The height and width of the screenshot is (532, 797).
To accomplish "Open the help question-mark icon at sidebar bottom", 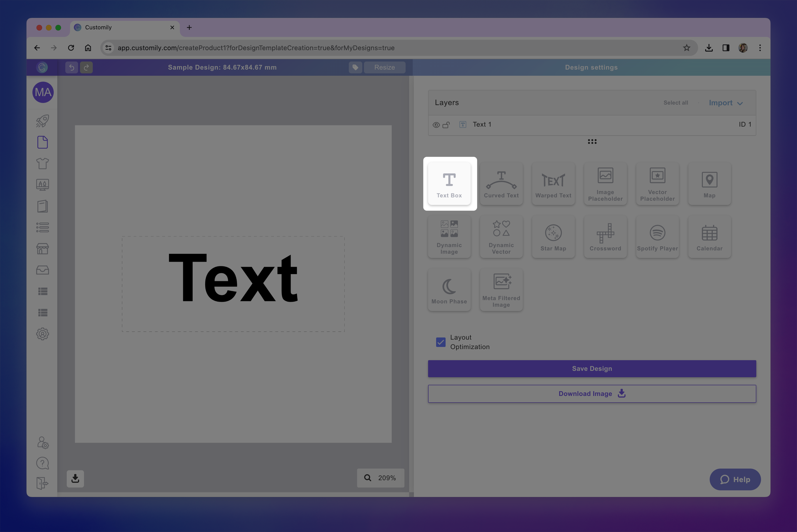I will [42, 463].
